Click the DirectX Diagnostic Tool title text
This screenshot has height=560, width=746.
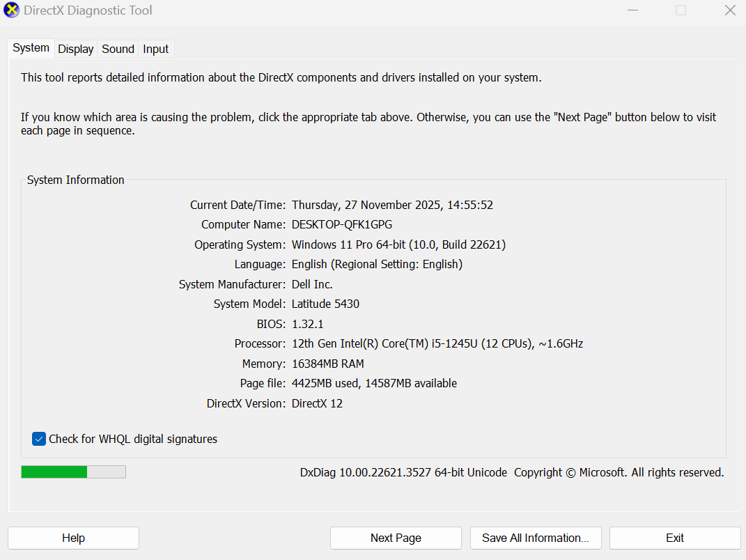[x=88, y=10]
